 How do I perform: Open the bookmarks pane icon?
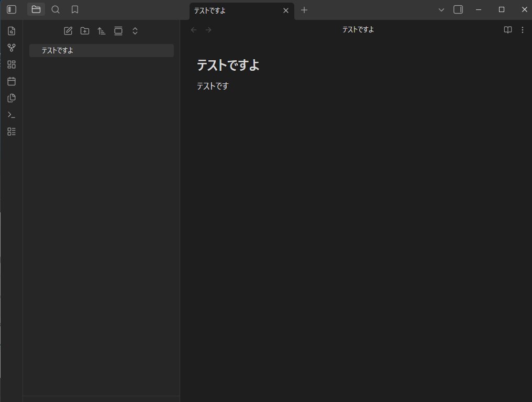(x=75, y=9)
